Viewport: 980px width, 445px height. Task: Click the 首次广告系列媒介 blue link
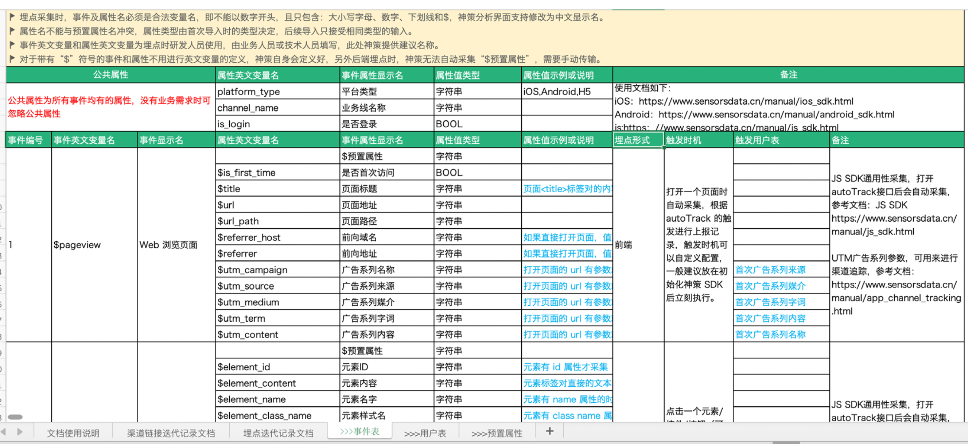pyautogui.click(x=770, y=286)
